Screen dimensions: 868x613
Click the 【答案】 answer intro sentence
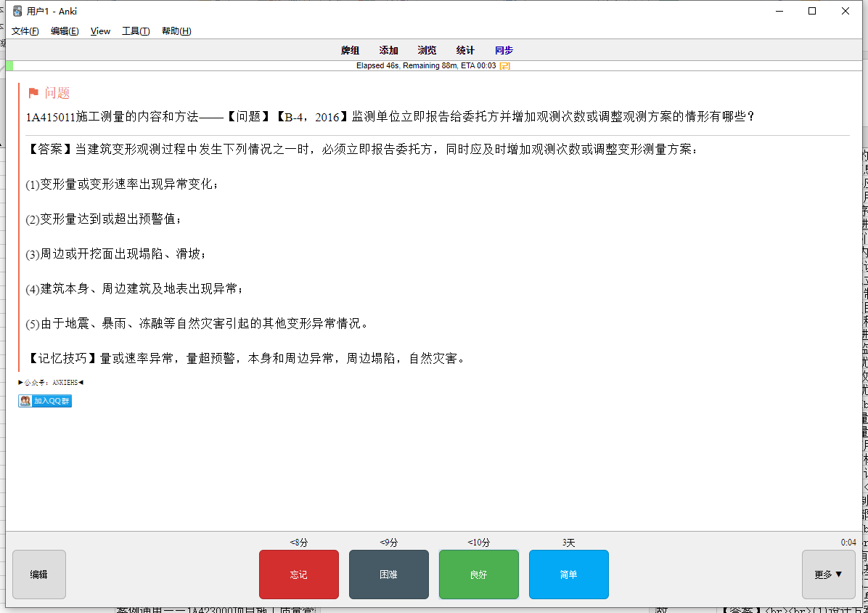pos(362,150)
